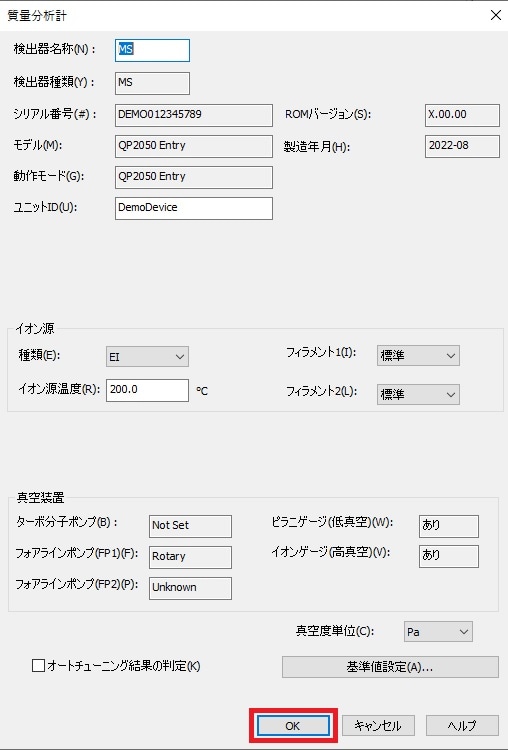
Task: Confirm the dialog with OK button
Action: pyautogui.click(x=293, y=726)
